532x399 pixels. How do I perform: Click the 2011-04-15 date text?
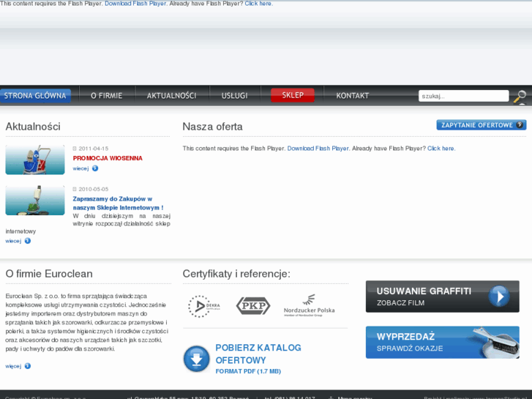point(94,149)
